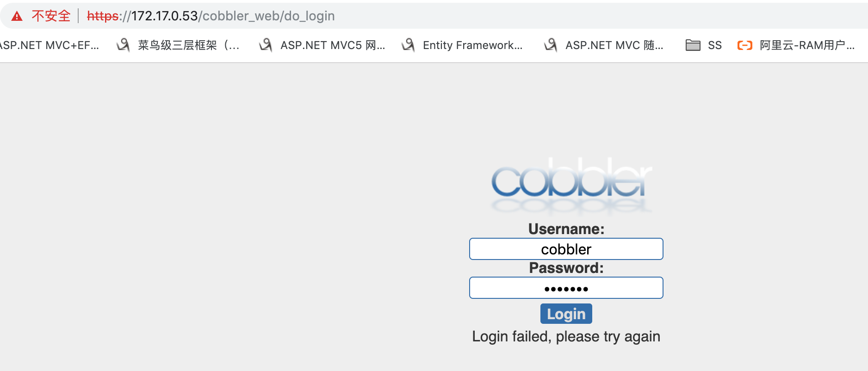Open the ASP.NET MVC+EF bookmark

[x=49, y=45]
